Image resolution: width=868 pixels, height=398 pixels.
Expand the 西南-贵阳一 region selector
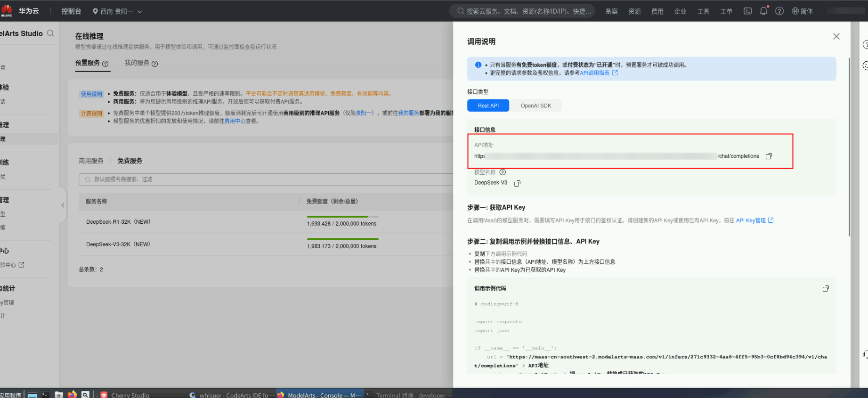pyautogui.click(x=117, y=11)
